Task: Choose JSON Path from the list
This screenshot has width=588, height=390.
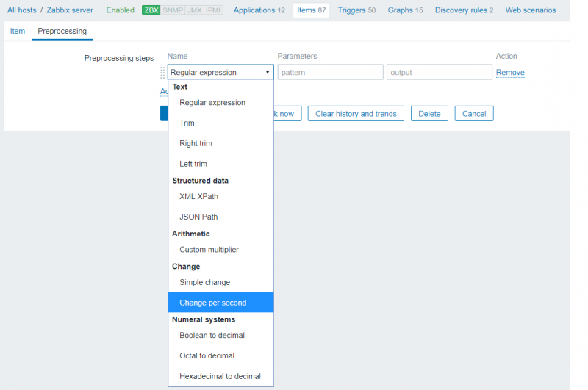Action: [198, 217]
